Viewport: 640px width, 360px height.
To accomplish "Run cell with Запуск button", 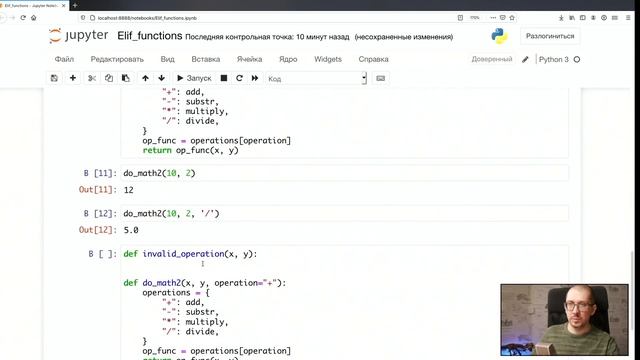I will point(194,78).
